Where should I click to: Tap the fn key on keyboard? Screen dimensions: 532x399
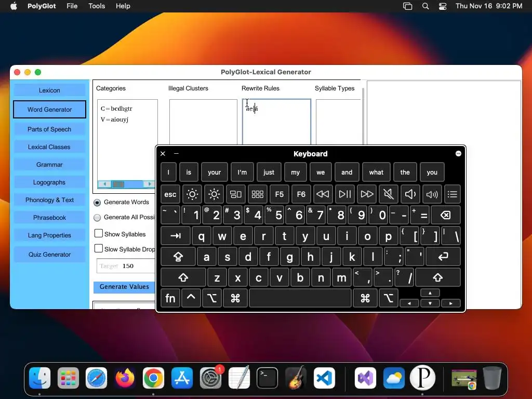170,298
